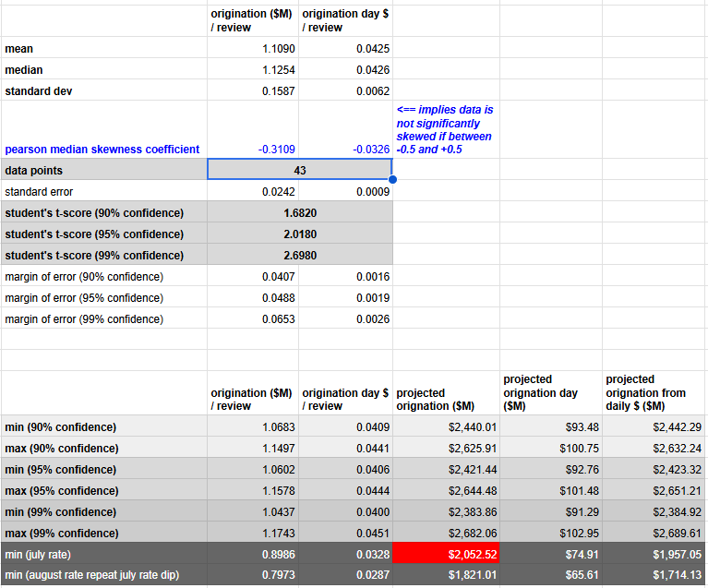Viewport: 708px width, 588px height.
Task: Click the mean value 1.1090
Action: click(278, 48)
